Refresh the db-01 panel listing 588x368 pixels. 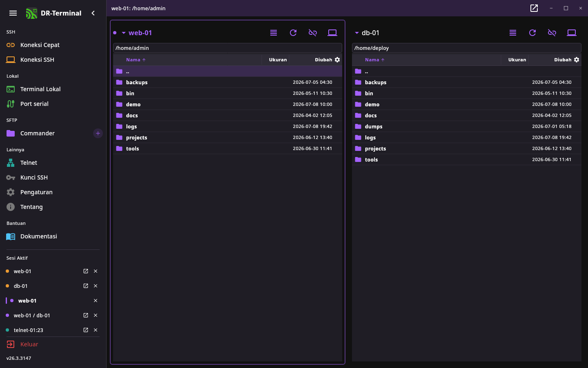point(532,33)
